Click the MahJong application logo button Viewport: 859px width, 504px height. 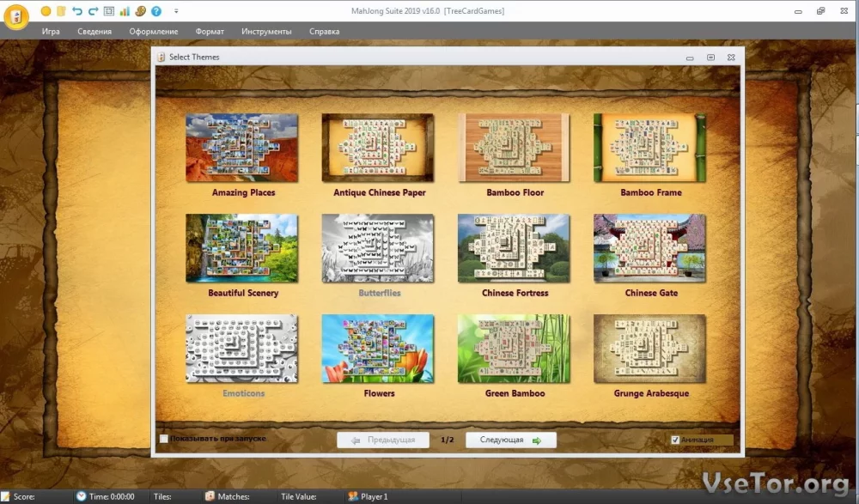point(15,16)
